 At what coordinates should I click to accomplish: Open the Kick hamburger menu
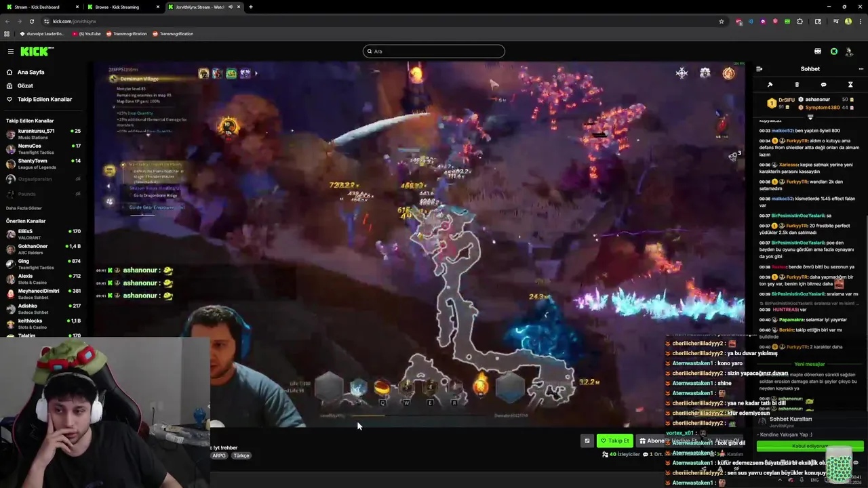10,52
